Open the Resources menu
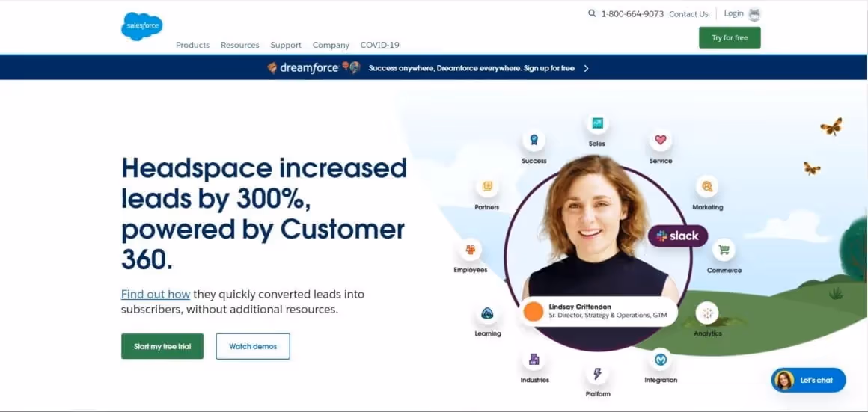868x412 pixels. pyautogui.click(x=239, y=46)
